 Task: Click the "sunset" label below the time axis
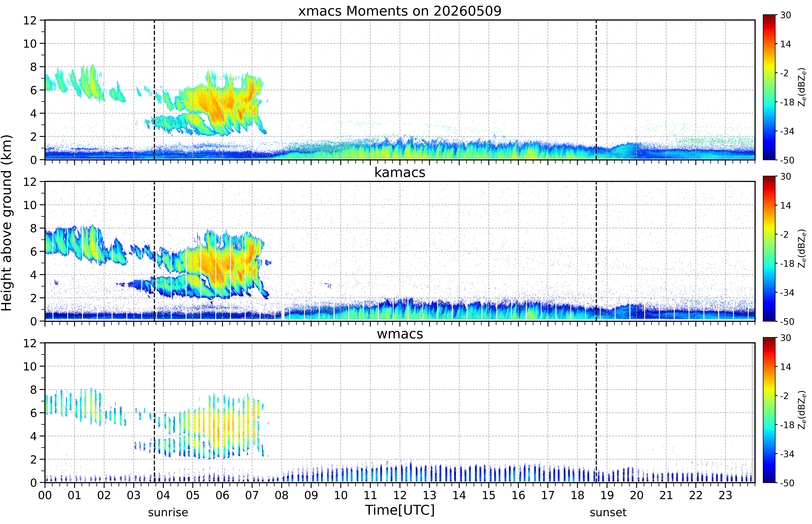(608, 512)
